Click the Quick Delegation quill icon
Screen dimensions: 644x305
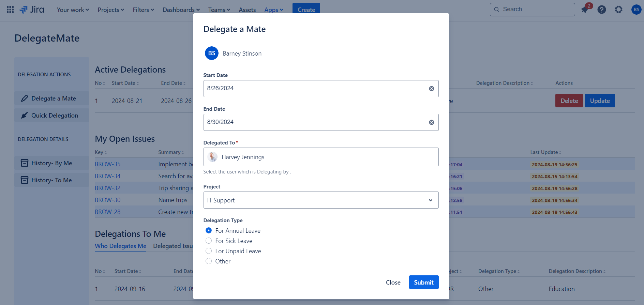point(25,116)
